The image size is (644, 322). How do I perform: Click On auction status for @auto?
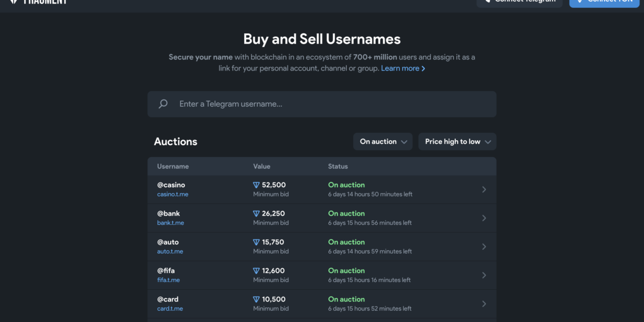click(x=346, y=242)
